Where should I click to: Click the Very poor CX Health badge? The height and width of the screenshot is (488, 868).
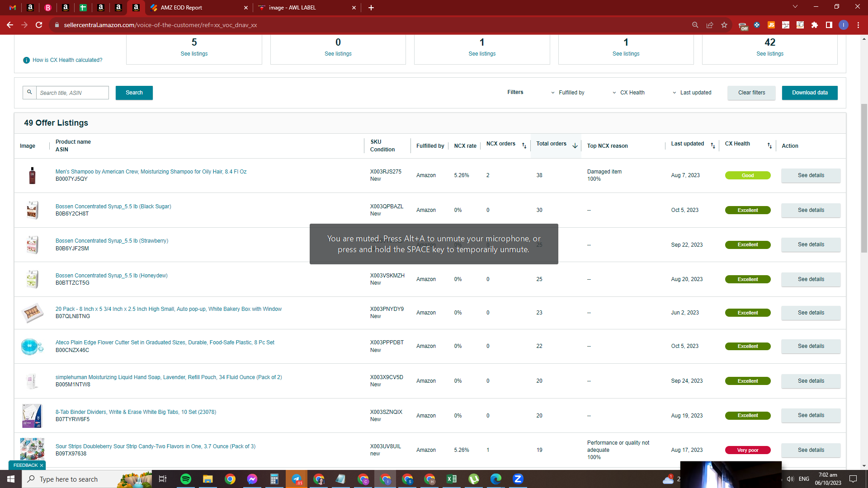(x=748, y=450)
